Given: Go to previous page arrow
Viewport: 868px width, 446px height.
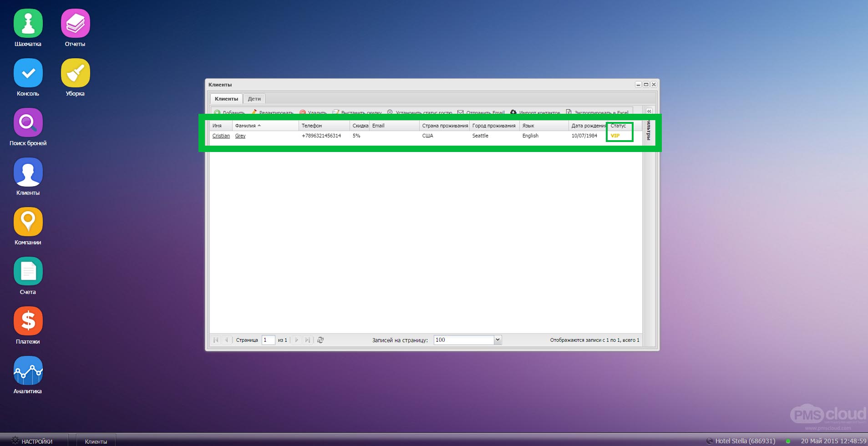Looking at the screenshot, I should tap(226, 340).
